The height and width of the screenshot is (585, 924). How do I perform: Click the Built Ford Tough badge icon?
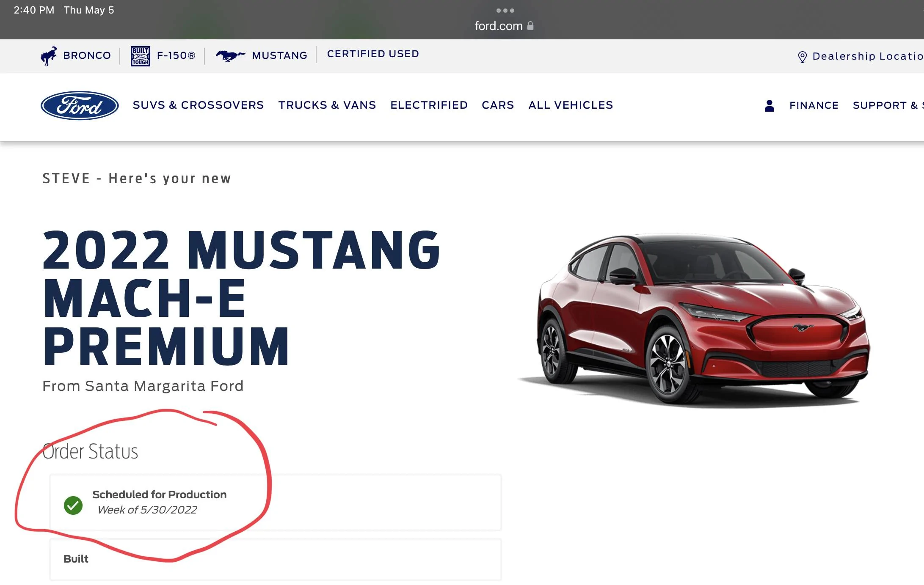pos(140,56)
